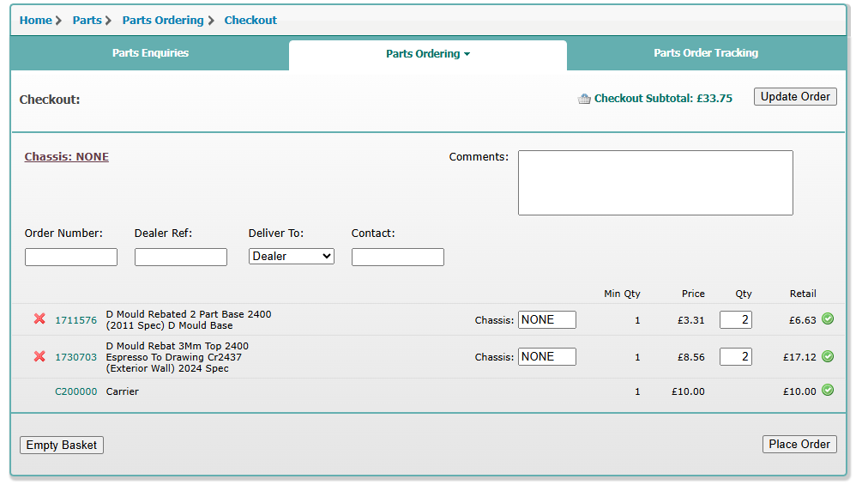The height and width of the screenshot is (485, 868).
Task: Open the Deliver To dropdown
Action: 292,256
